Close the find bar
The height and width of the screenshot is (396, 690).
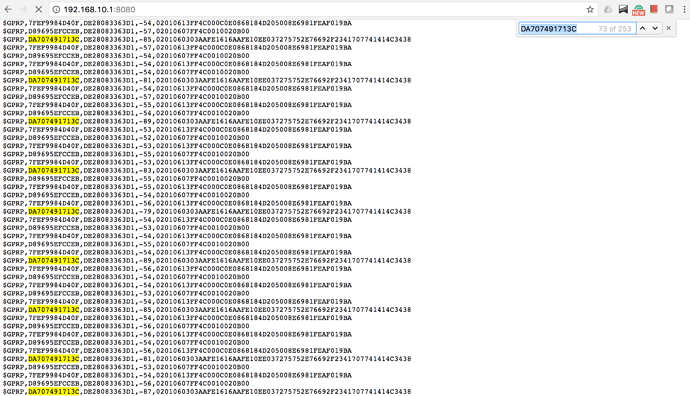(668, 28)
